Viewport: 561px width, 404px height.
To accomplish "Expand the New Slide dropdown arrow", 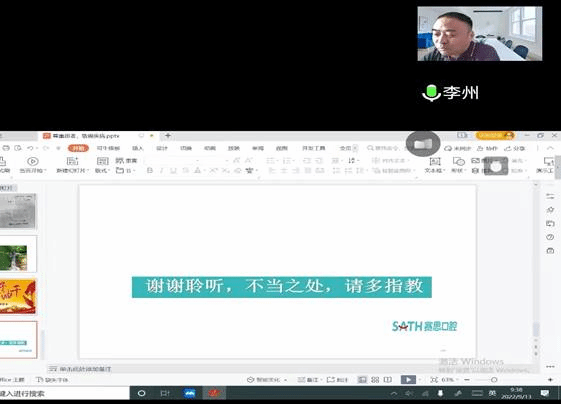I will [88, 171].
